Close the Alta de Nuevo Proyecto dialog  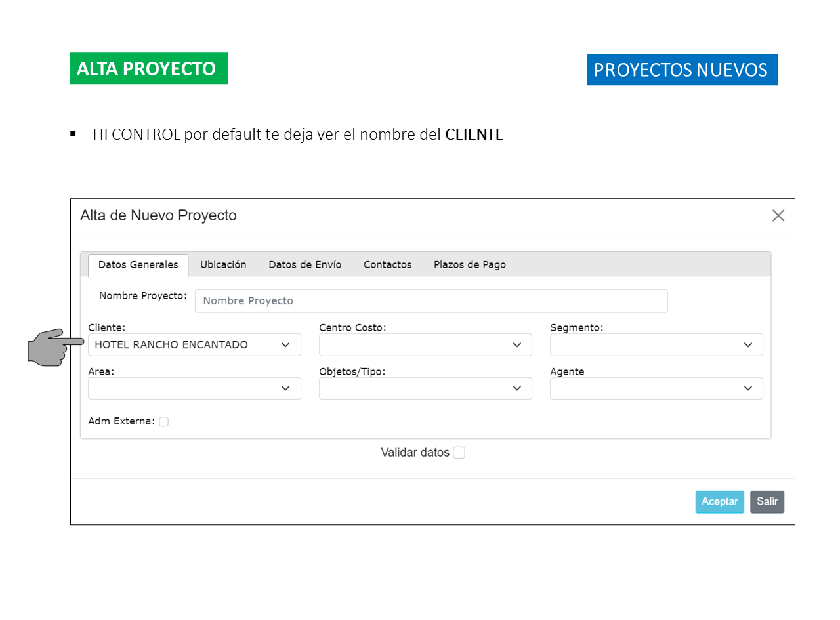coord(778,216)
